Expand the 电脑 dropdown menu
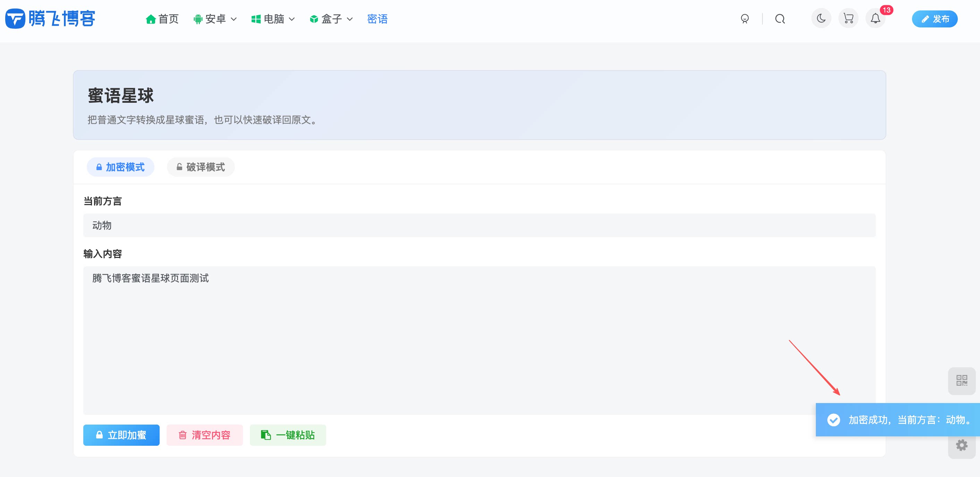The width and height of the screenshot is (980, 477). (273, 18)
